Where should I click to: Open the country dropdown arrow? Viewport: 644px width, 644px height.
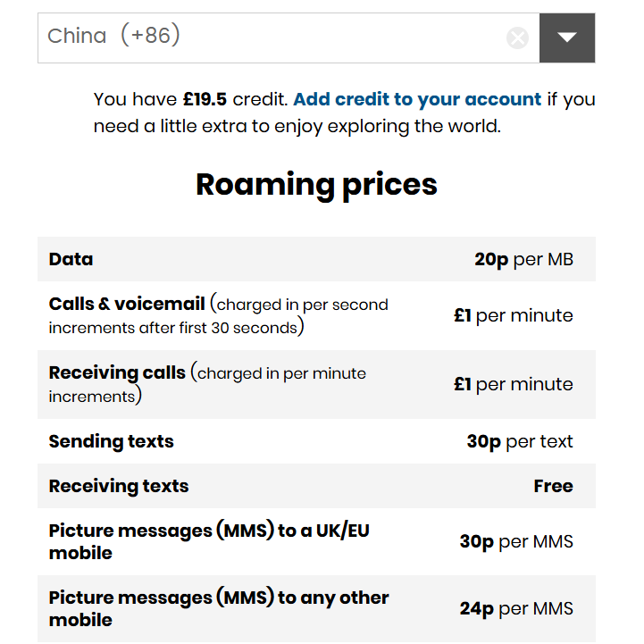[567, 38]
